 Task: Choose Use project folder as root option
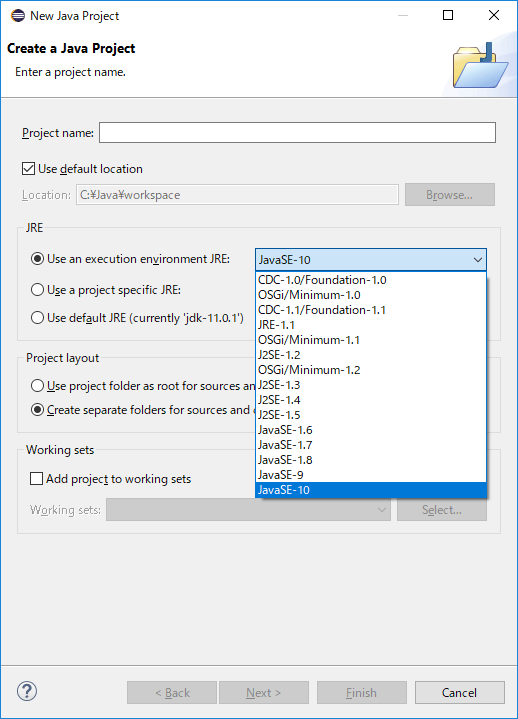coord(37,386)
